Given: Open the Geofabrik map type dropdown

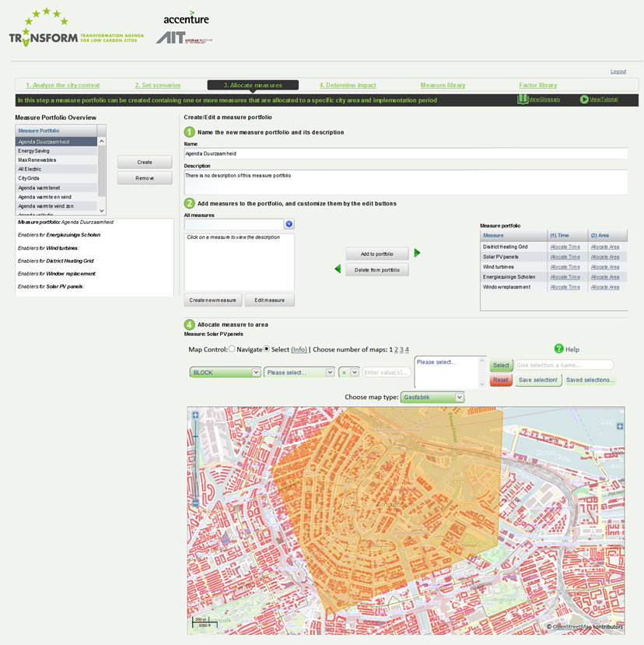Looking at the screenshot, I should coord(432,398).
